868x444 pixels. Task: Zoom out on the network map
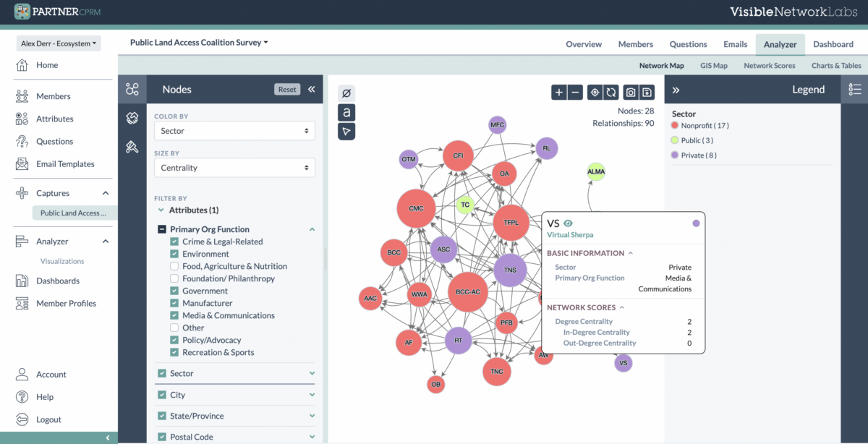click(575, 92)
